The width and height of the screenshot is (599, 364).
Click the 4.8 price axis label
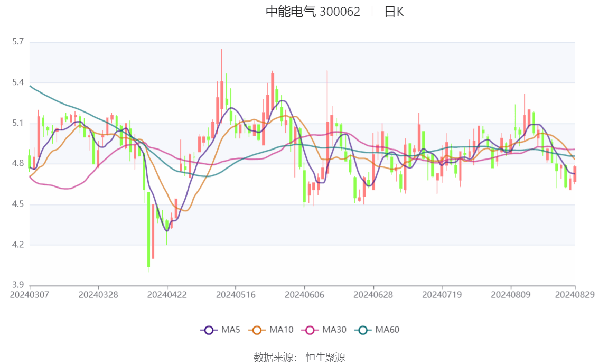pyautogui.click(x=18, y=164)
